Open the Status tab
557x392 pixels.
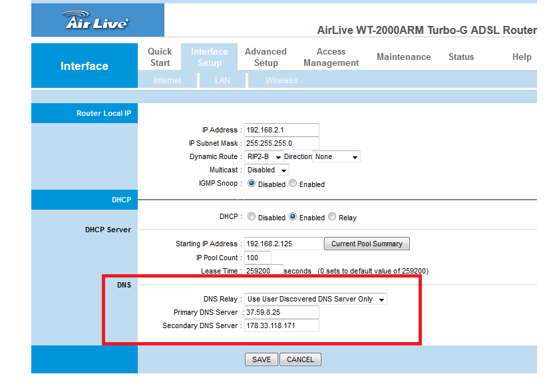click(x=461, y=57)
